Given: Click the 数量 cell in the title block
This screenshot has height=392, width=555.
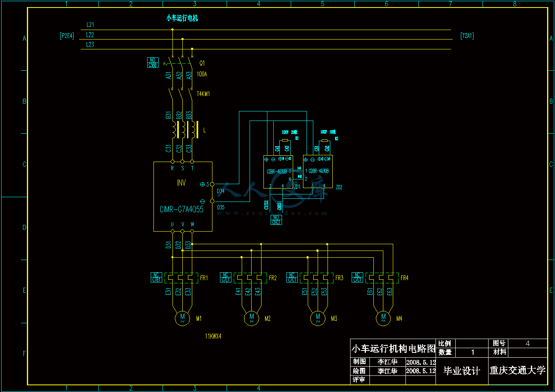Looking at the screenshot, I should click(x=445, y=352).
